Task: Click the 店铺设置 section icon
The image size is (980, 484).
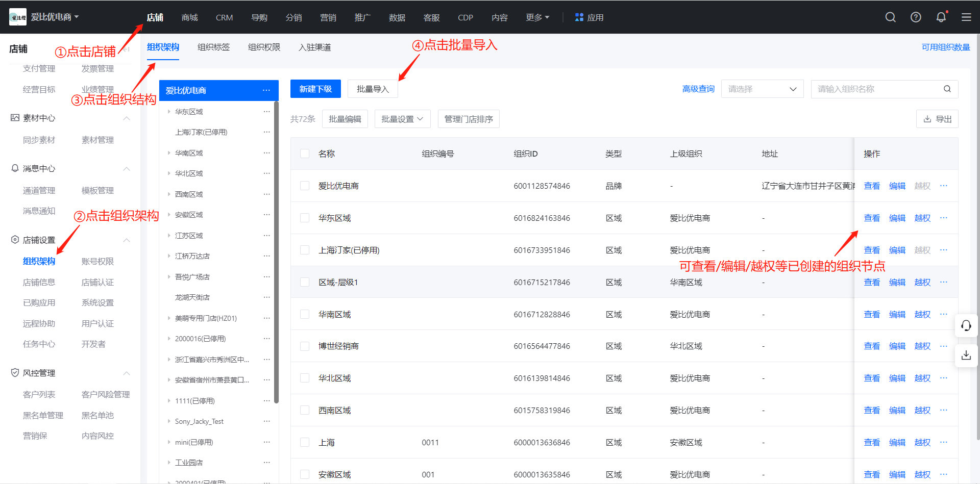Action: (15, 240)
